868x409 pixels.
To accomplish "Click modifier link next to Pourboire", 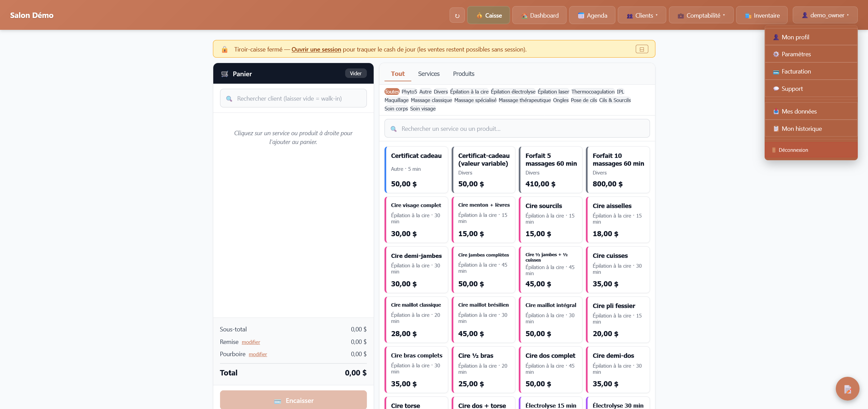I will click(x=258, y=354).
